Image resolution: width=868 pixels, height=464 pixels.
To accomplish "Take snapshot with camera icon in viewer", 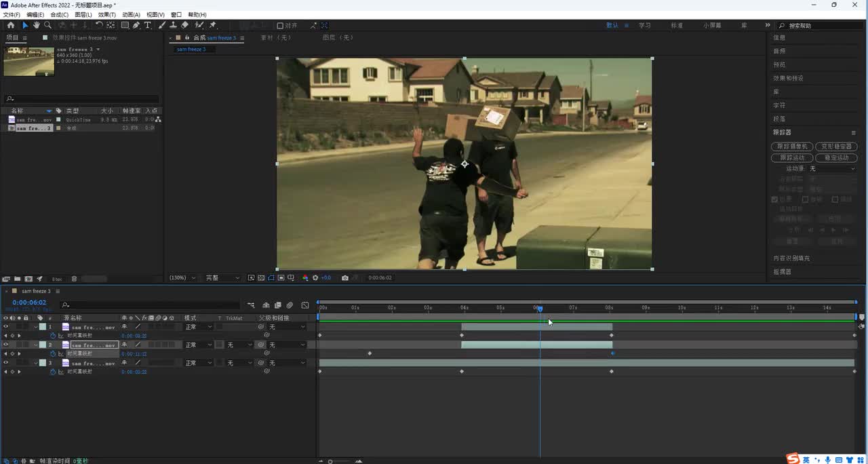I will [x=345, y=277].
